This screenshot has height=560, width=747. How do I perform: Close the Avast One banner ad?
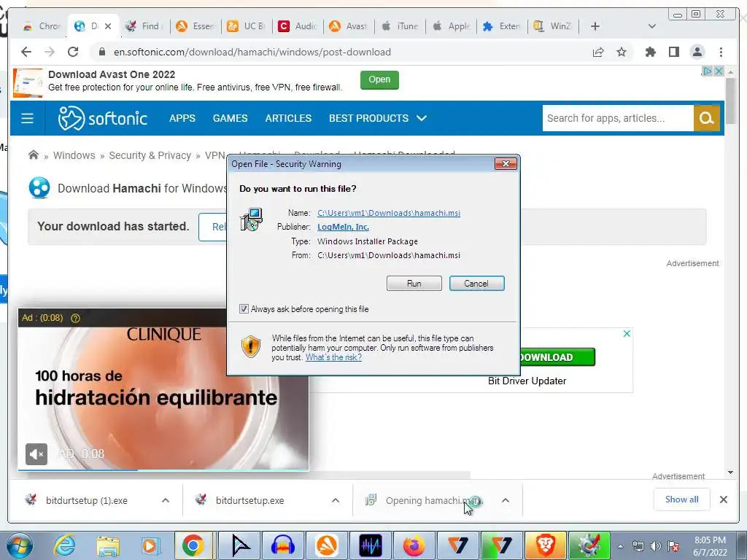coord(719,71)
